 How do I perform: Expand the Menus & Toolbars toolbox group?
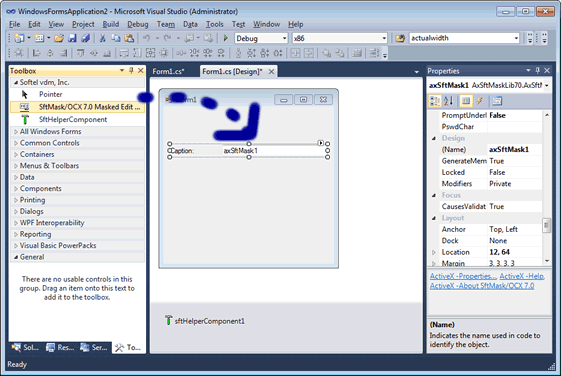pos(15,166)
